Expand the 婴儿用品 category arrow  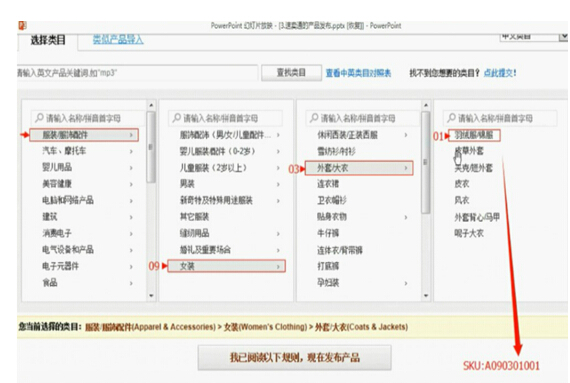coord(131,168)
